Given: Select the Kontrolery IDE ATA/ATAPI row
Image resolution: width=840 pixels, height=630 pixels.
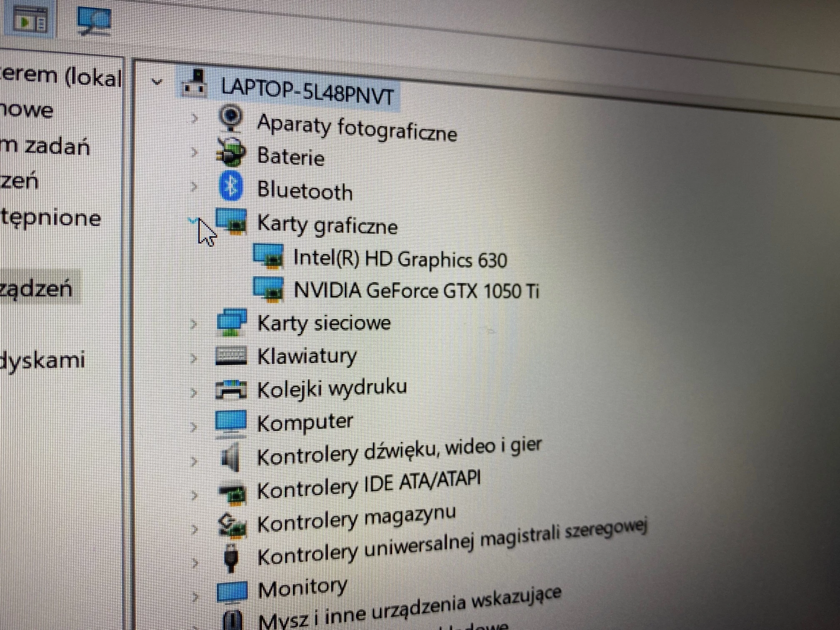Looking at the screenshot, I should click(369, 485).
